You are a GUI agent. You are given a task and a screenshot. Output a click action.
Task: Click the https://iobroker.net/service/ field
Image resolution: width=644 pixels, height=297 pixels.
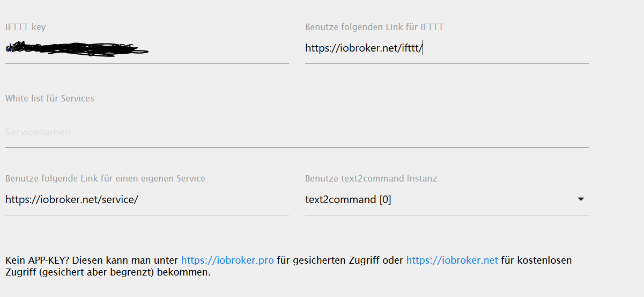pyautogui.click(x=147, y=199)
